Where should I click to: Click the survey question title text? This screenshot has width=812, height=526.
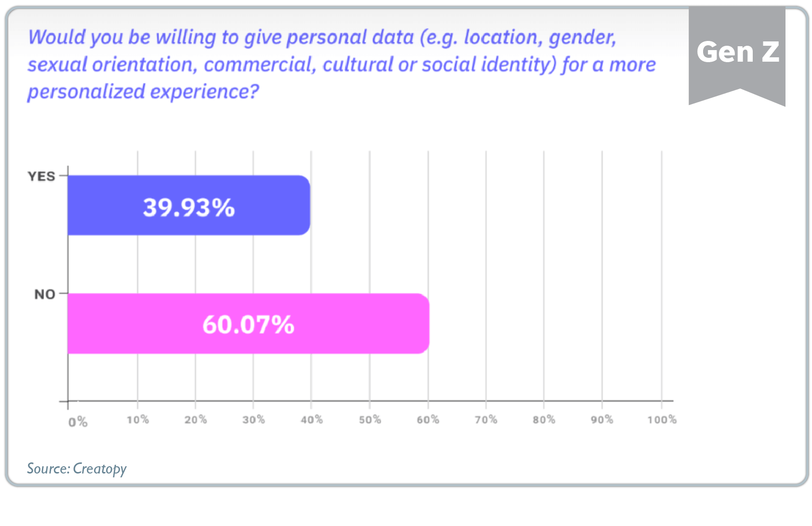341,64
